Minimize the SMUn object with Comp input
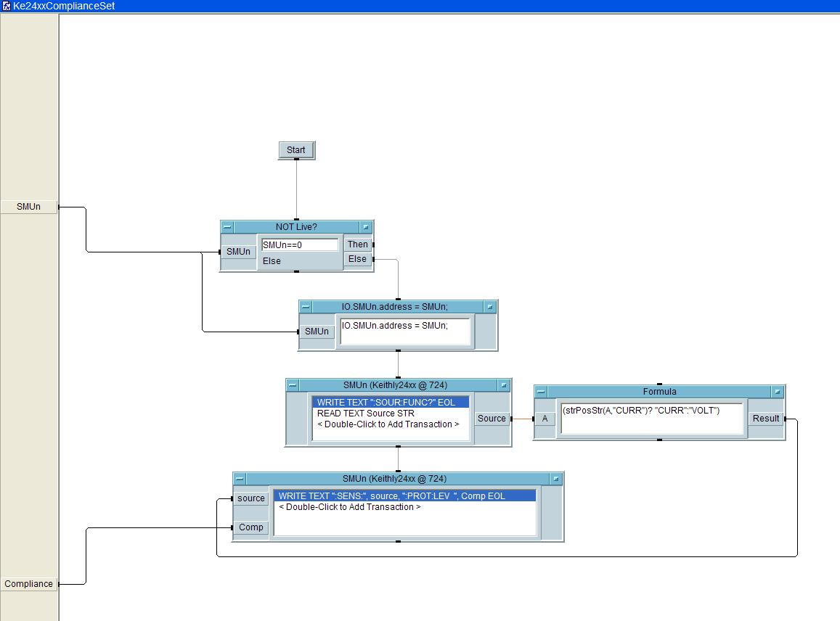 coord(240,479)
